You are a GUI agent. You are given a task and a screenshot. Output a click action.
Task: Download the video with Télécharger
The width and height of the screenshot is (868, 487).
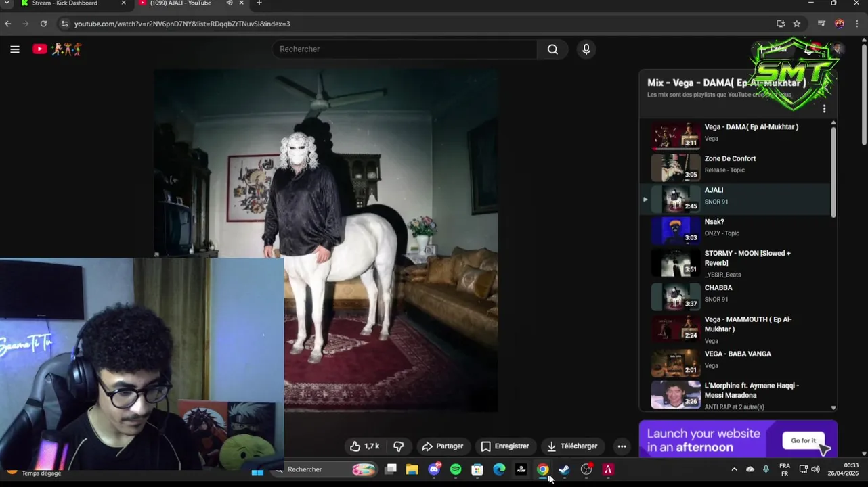(x=573, y=446)
